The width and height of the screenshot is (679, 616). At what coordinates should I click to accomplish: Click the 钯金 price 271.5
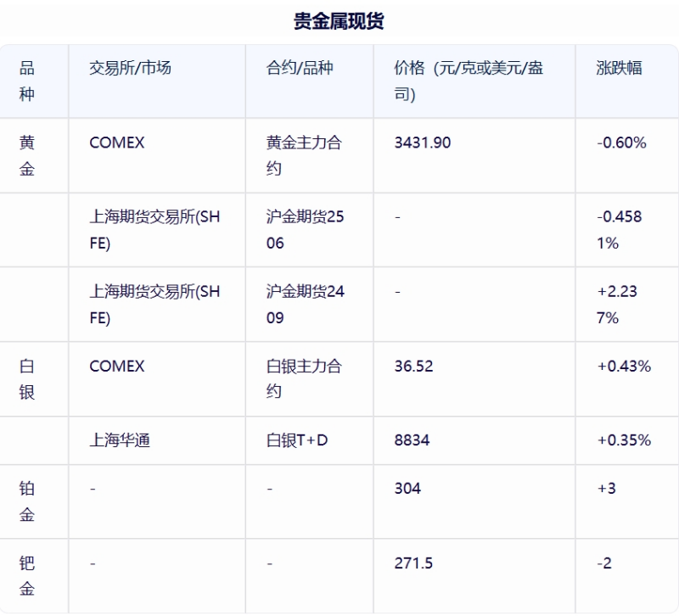click(x=413, y=563)
